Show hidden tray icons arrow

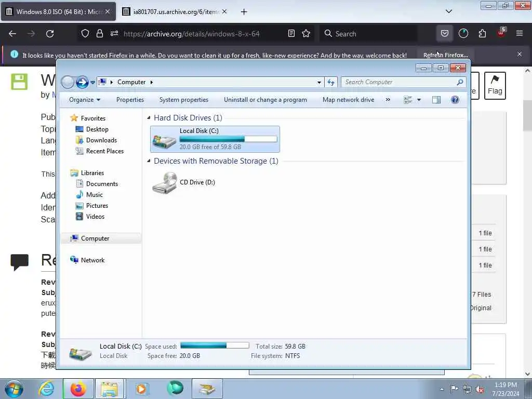(442, 389)
